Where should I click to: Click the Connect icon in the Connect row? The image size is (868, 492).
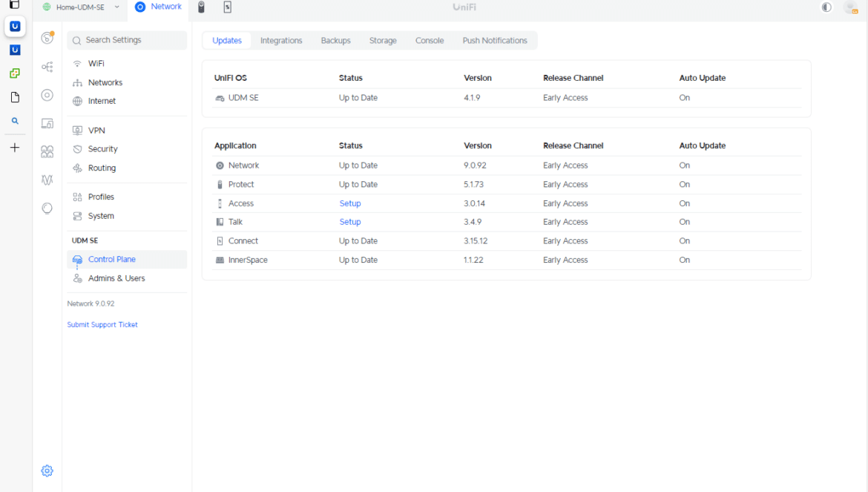pyautogui.click(x=220, y=241)
